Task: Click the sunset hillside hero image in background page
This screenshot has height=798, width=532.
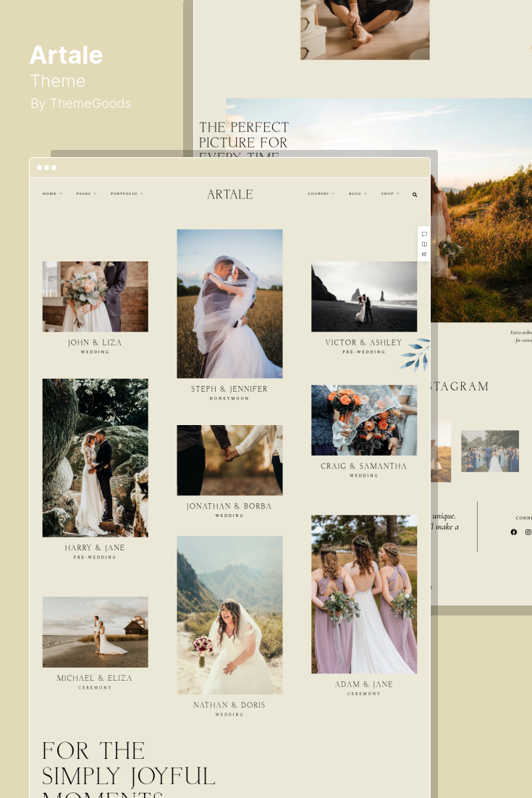Action: tap(481, 209)
